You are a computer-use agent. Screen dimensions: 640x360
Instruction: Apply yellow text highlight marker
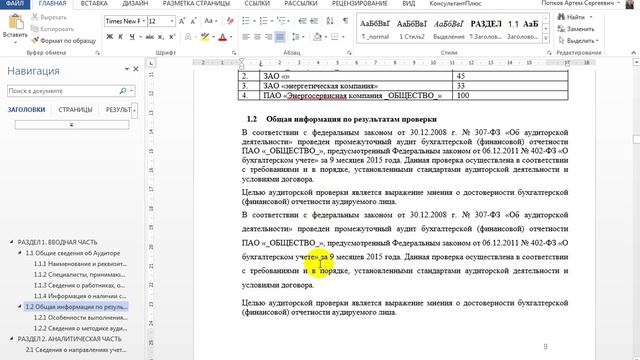click(204, 37)
